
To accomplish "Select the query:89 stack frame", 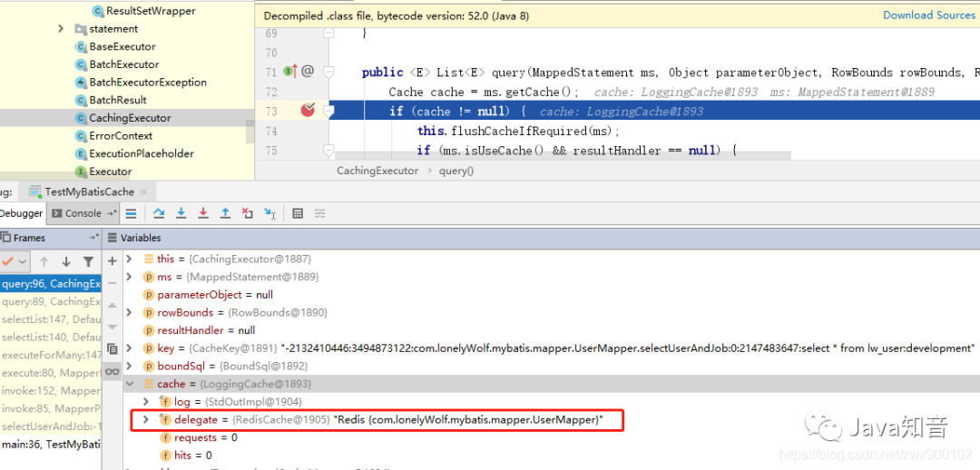I will [51, 301].
